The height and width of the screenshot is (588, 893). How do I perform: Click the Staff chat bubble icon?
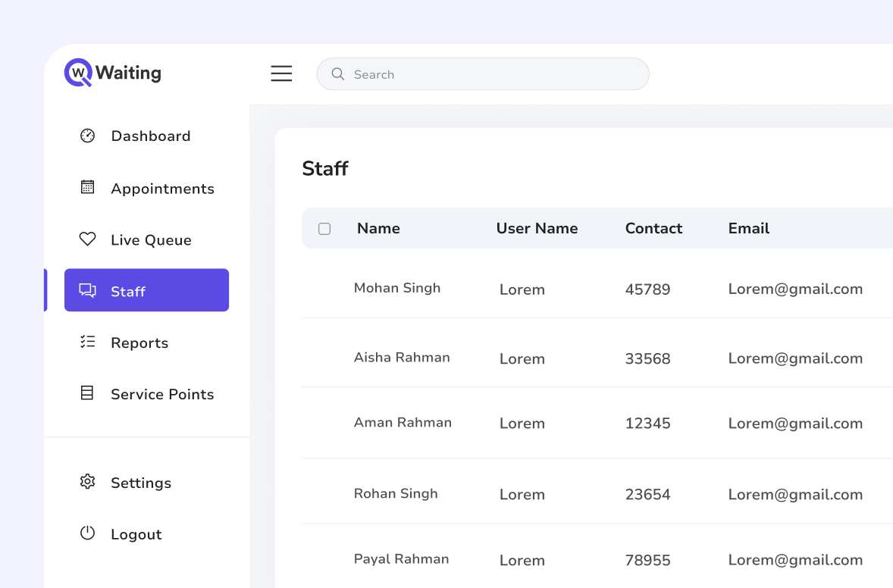coord(87,289)
